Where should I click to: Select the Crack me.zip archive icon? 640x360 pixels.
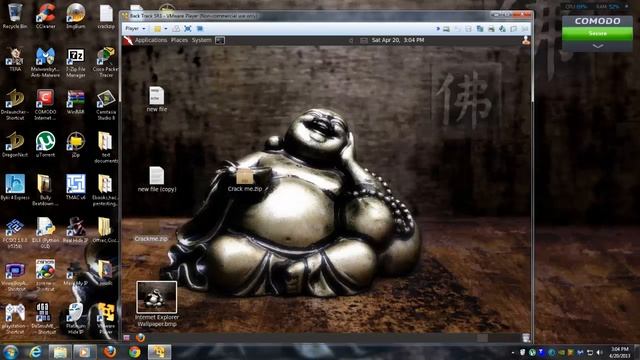245,181
